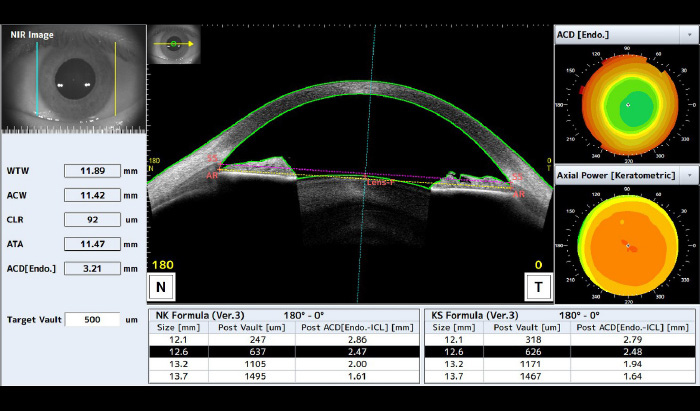Select the WTW value field 11.89

92,171
